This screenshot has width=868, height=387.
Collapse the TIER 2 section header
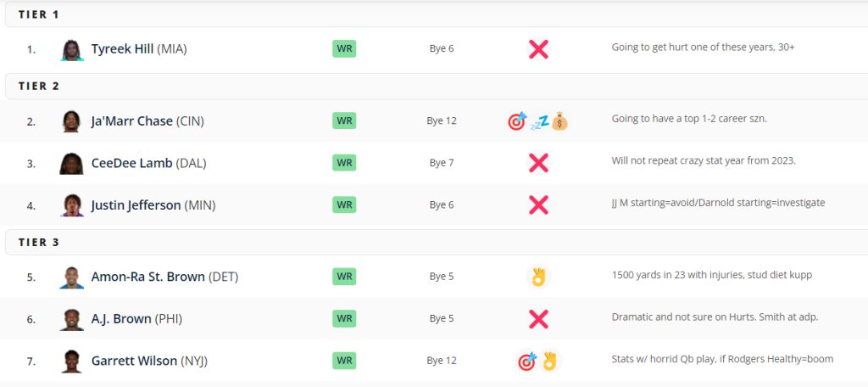pyautogui.click(x=437, y=86)
